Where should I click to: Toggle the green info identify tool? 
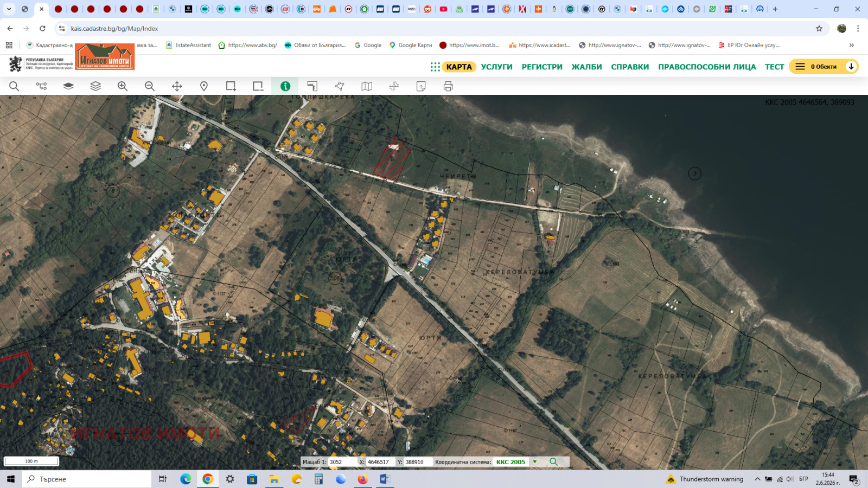pyautogui.click(x=285, y=86)
